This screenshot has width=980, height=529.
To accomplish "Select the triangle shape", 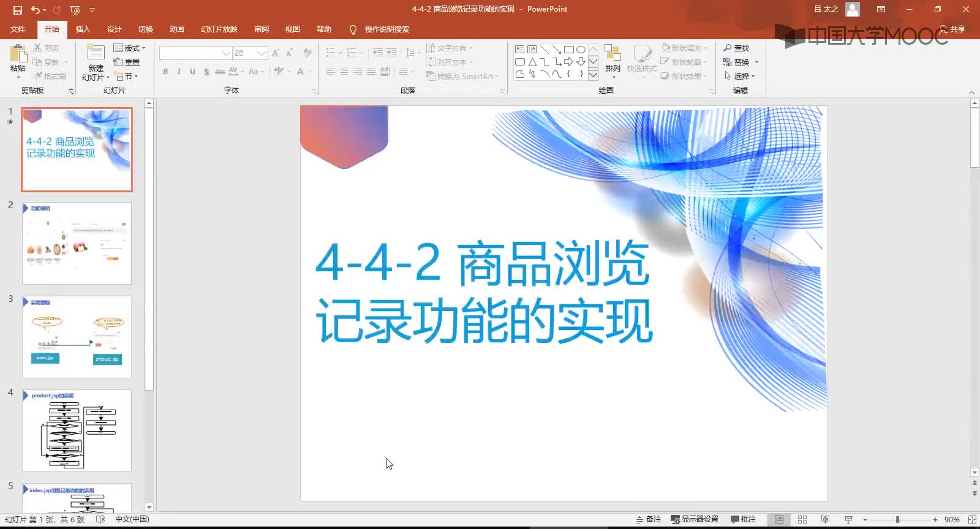I will point(532,62).
